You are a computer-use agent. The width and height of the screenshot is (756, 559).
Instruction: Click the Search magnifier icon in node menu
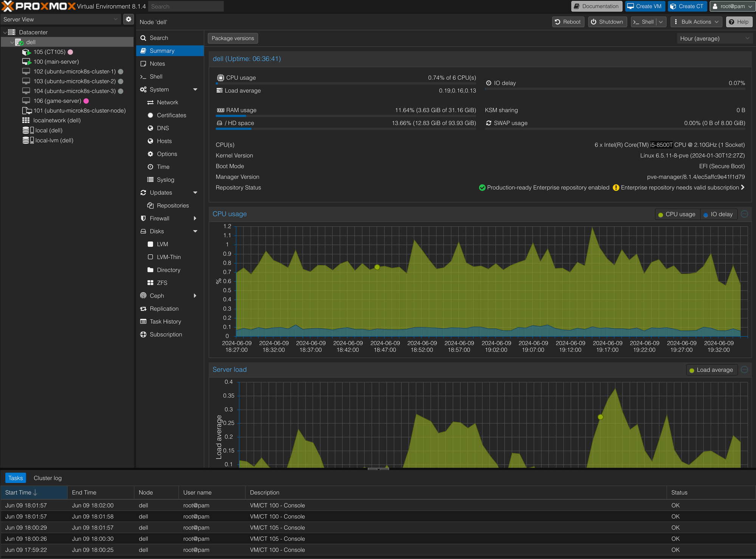pyautogui.click(x=143, y=38)
